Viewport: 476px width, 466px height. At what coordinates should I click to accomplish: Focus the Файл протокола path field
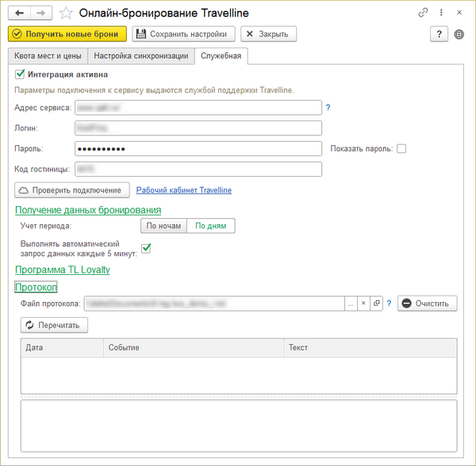[x=214, y=304]
